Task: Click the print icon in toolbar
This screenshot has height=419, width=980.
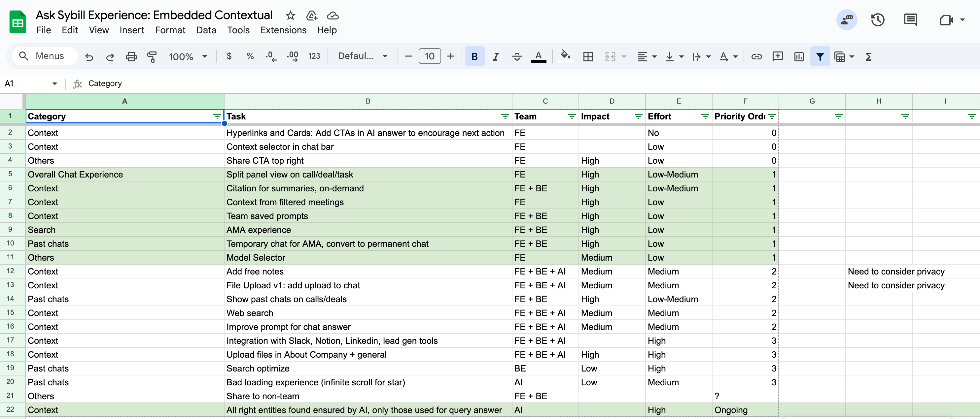Action: coord(131,57)
